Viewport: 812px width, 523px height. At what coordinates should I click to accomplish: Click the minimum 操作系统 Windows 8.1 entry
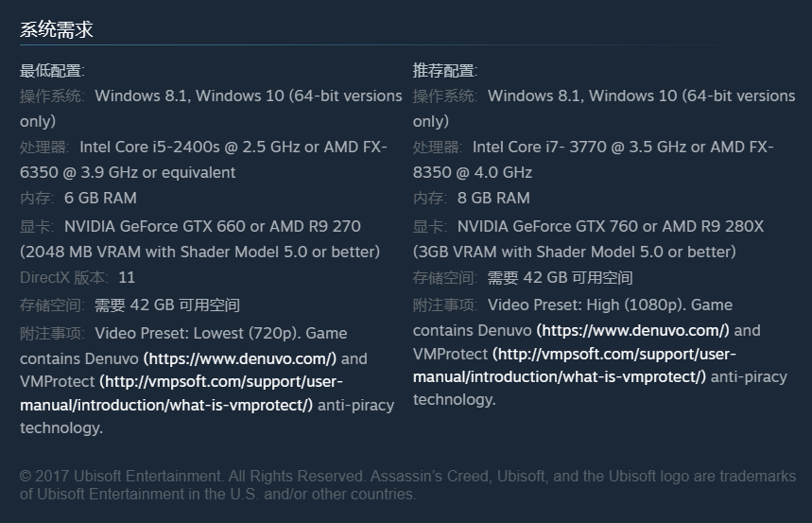142,96
